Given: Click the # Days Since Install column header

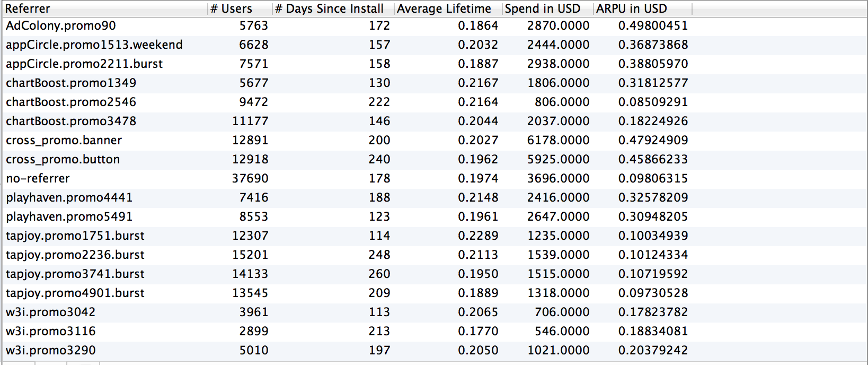Looking at the screenshot, I should [333, 8].
